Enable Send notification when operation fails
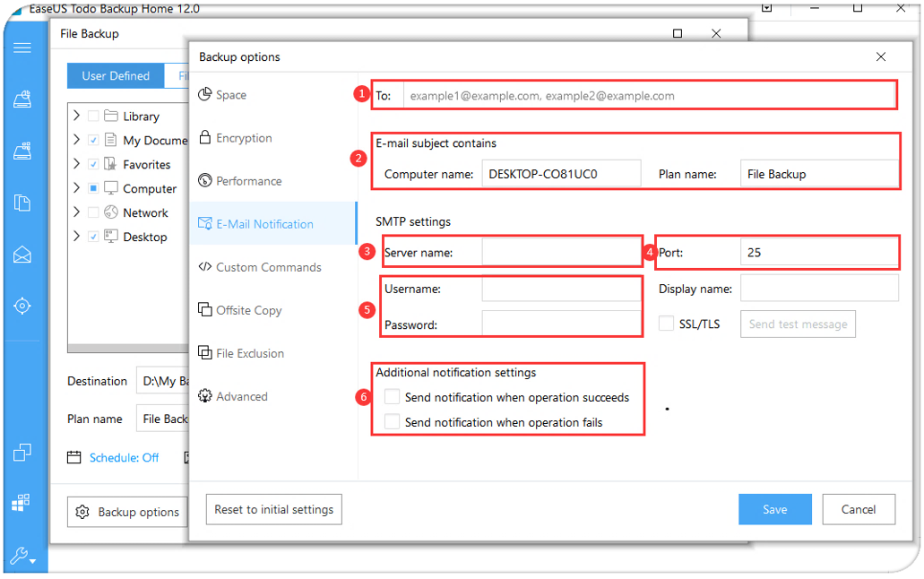This screenshot has height=579, width=924. pos(392,421)
